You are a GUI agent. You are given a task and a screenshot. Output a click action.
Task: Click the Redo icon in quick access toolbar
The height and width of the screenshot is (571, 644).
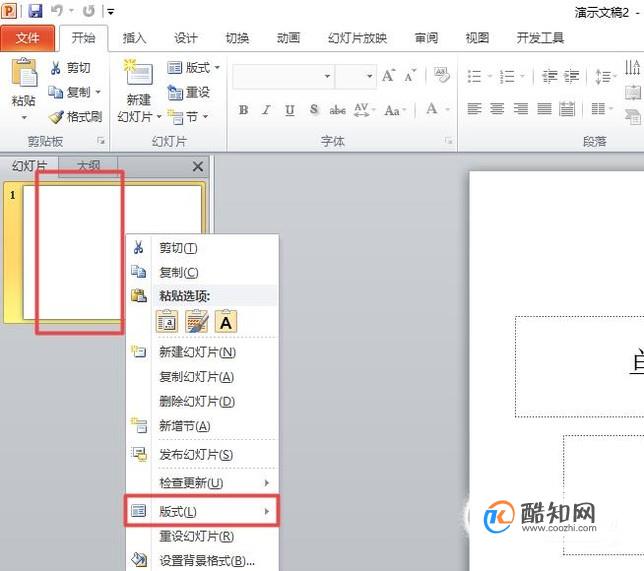point(89,11)
